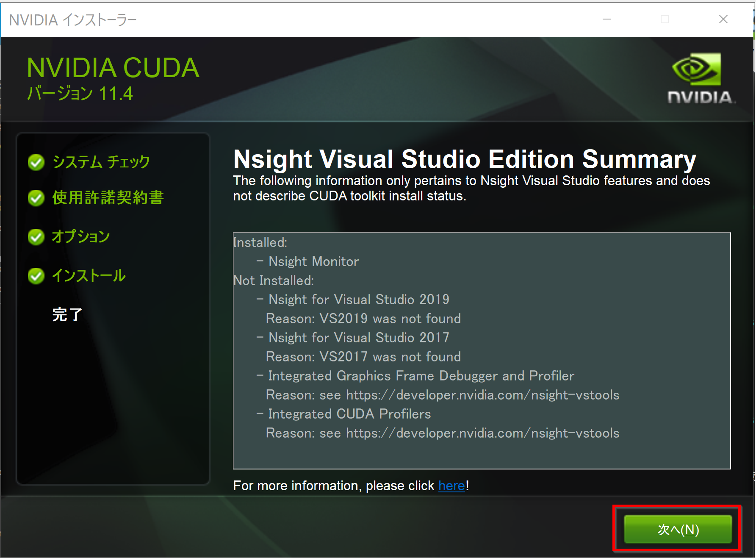Image resolution: width=756 pixels, height=558 pixels.
Task: Click the 'Installed:' heading
Action: pos(260,242)
